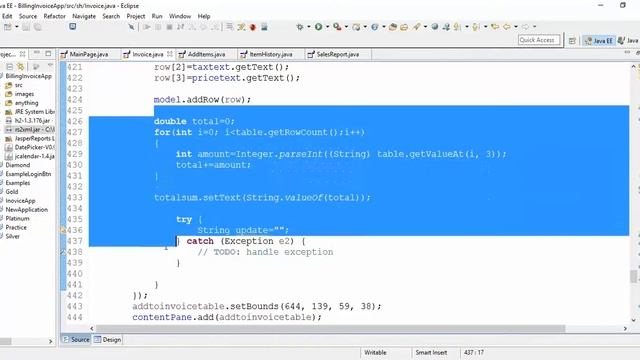Click the Resume debug icon in the toolbar

click(x=147, y=27)
